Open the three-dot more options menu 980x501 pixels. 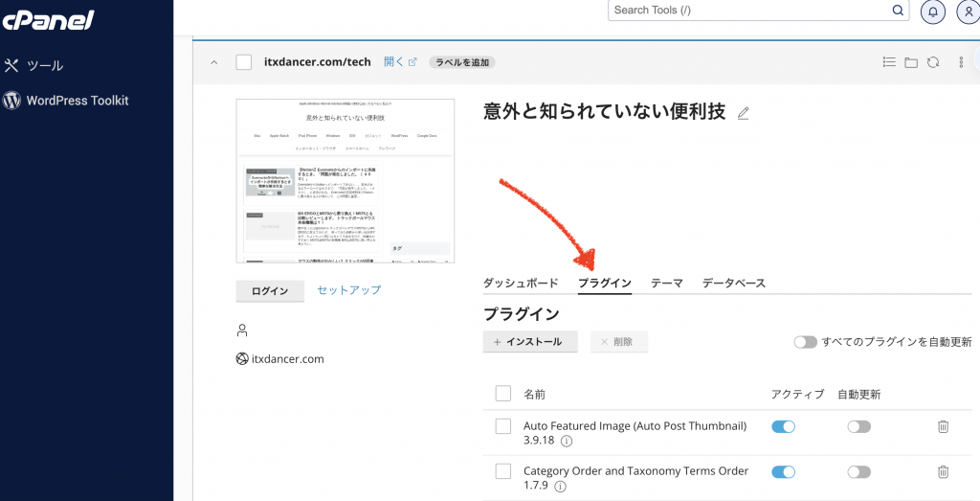pos(961,62)
